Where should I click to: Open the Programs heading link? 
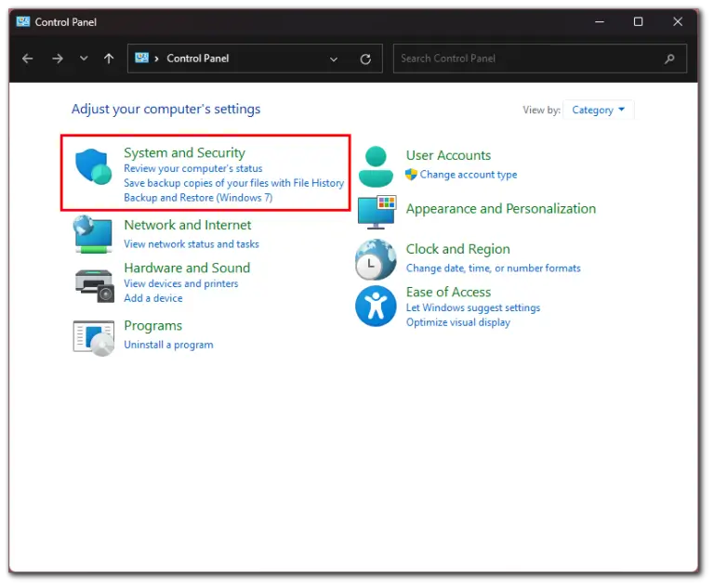(x=153, y=326)
